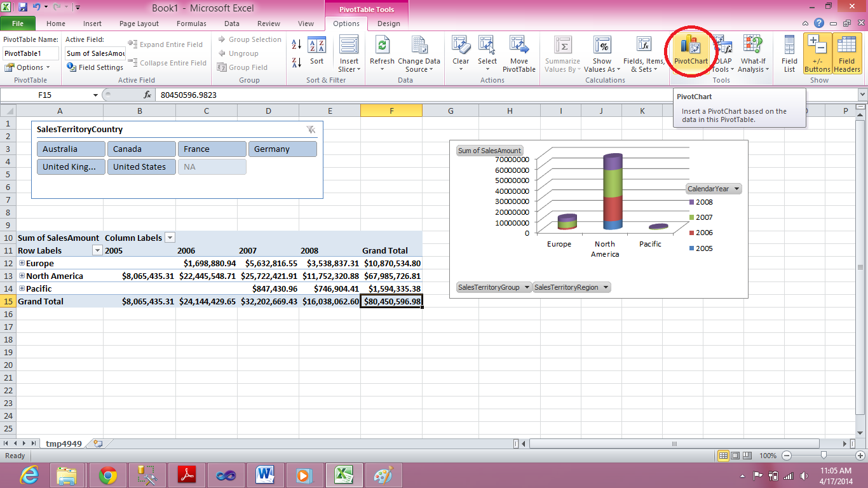Undo the last action
868x488 pixels.
point(37,8)
